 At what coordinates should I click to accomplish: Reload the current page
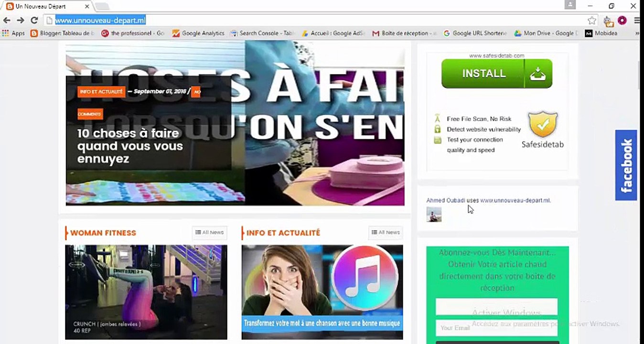pos(34,20)
